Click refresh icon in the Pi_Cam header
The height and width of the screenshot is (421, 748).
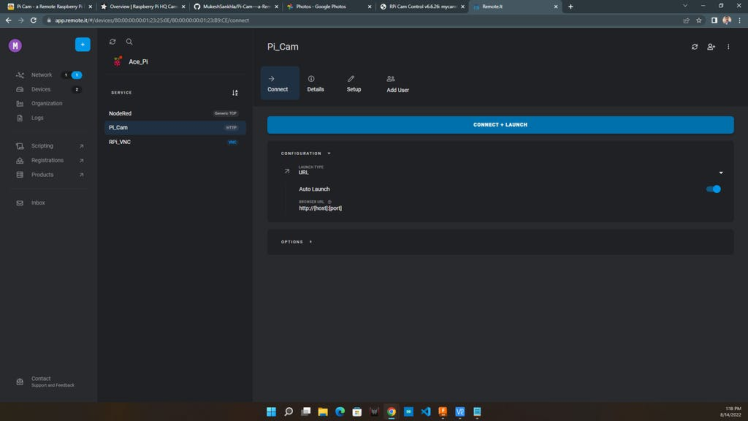click(695, 47)
